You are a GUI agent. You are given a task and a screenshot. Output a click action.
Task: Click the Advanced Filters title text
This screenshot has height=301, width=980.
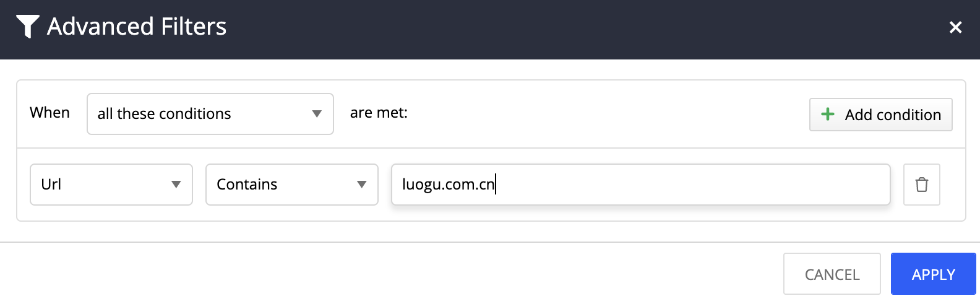(x=137, y=27)
